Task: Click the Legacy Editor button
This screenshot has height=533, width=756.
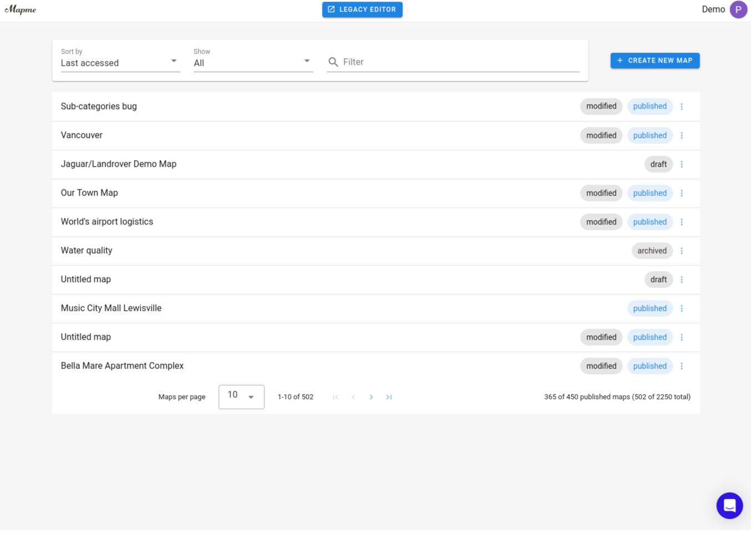Action: [362, 9]
